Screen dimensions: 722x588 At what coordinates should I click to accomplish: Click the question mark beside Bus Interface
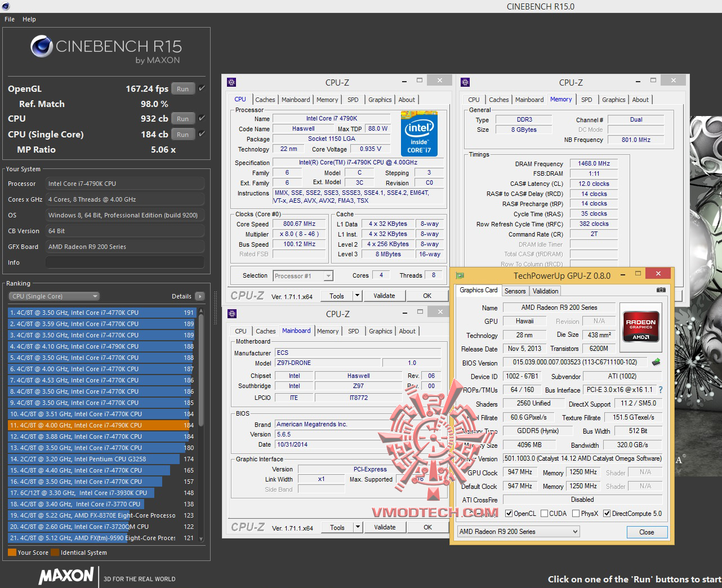pos(661,390)
